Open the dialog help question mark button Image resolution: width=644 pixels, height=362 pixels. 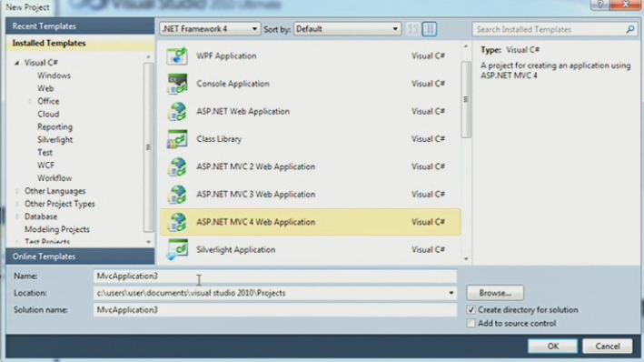pos(600,5)
